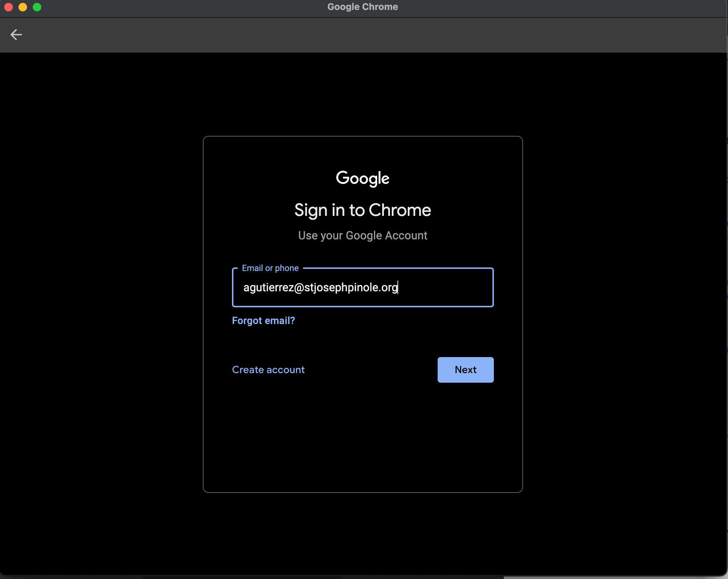
Task: Click the Google logo on the card
Action: [x=363, y=178]
